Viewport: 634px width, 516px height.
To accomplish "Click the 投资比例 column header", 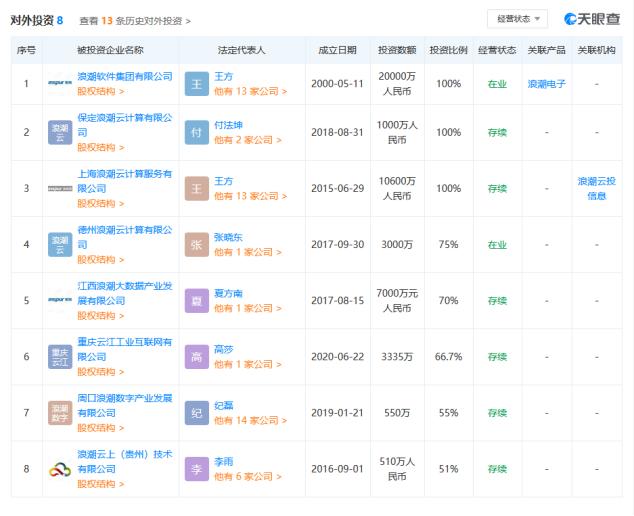I will pos(448,50).
